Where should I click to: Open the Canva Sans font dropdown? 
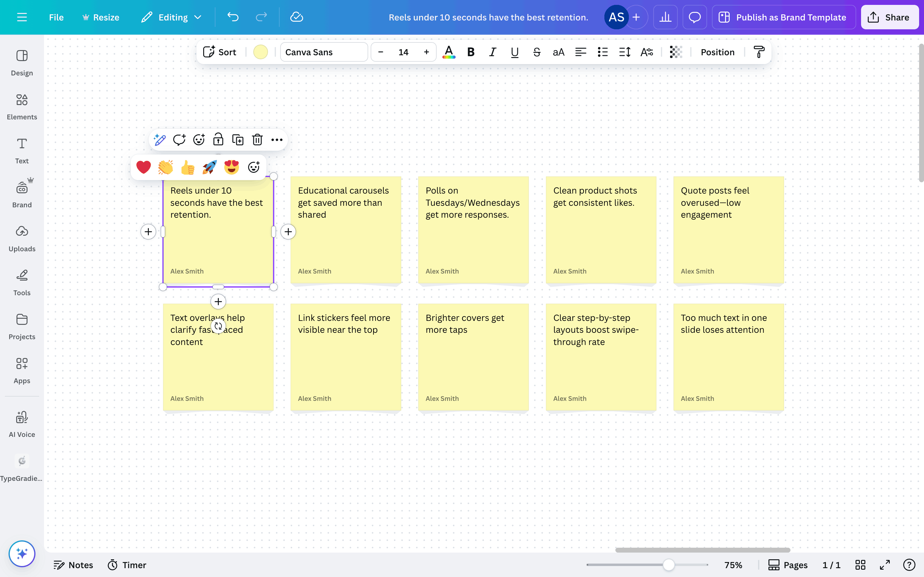click(324, 52)
